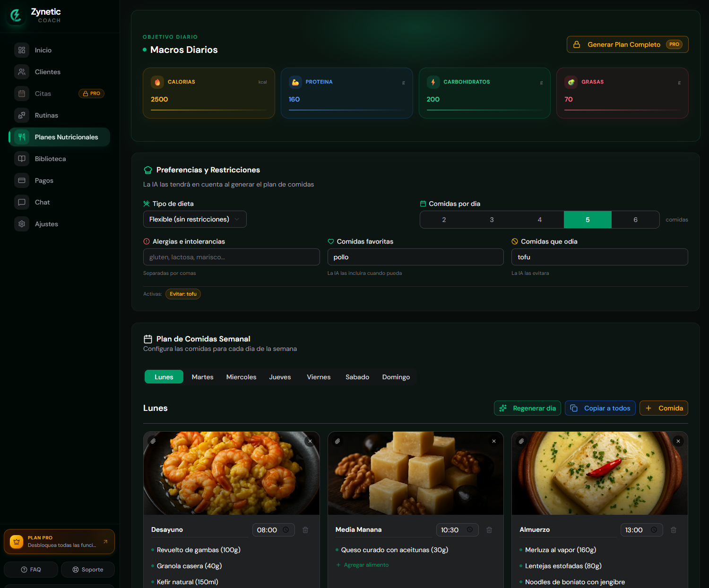Switch to the Domingo tab
Viewport: 709px width, 588px height.
[396, 377]
